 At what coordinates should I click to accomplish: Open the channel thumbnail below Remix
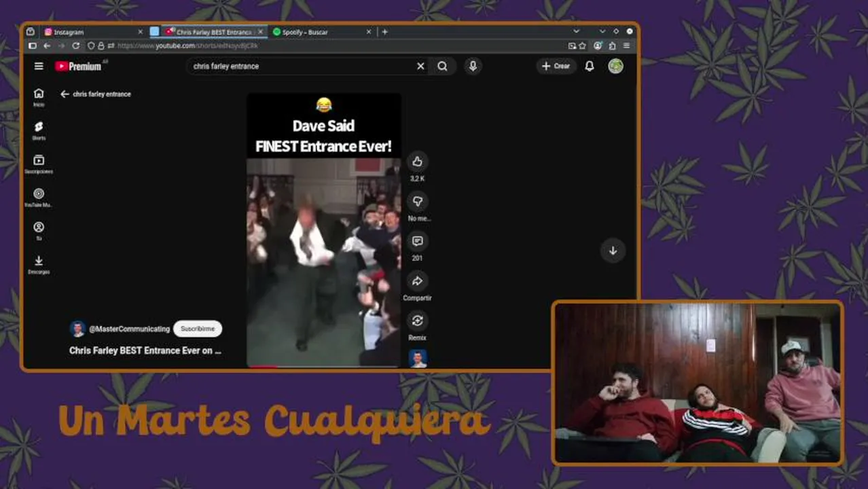(418, 359)
